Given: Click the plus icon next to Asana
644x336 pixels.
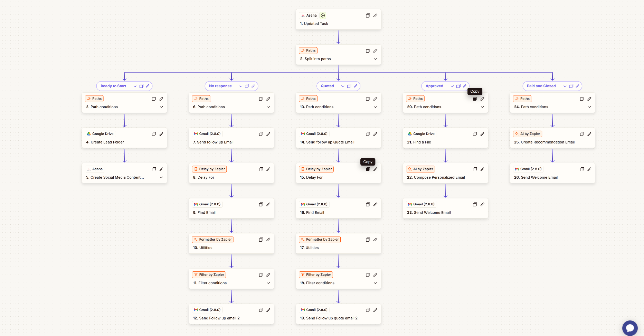Looking at the screenshot, I should coord(323,16).
